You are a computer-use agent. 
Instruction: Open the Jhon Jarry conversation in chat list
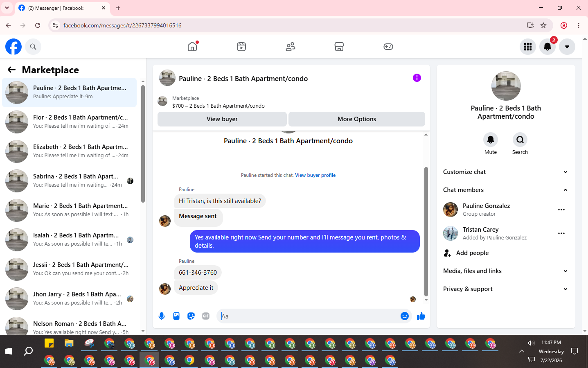pos(70,299)
